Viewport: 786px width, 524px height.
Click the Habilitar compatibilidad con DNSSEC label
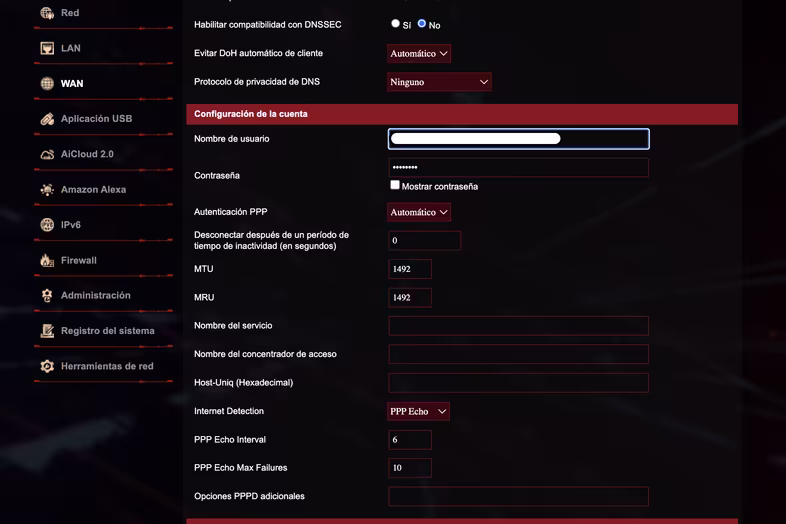(268, 25)
